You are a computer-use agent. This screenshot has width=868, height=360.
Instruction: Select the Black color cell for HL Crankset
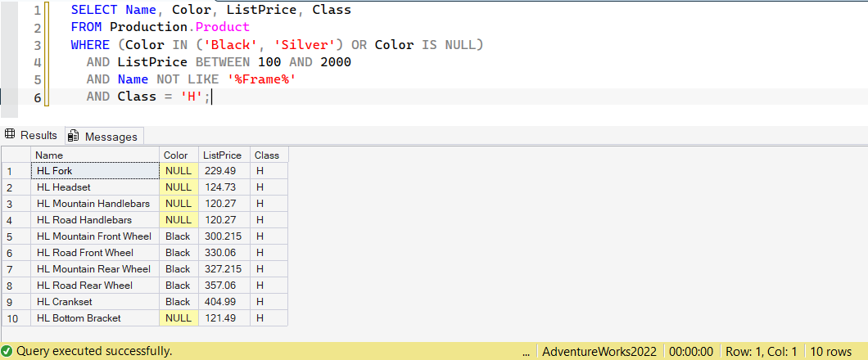179,302
